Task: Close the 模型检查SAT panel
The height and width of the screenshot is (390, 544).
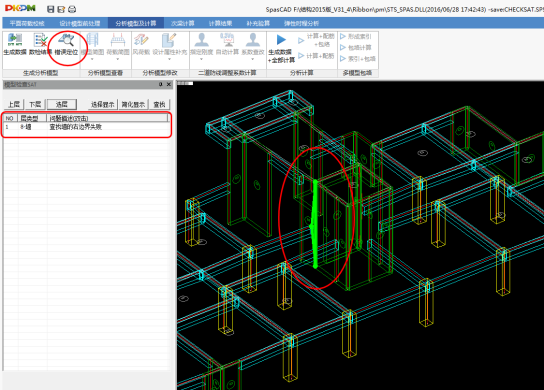Action: [x=169, y=84]
